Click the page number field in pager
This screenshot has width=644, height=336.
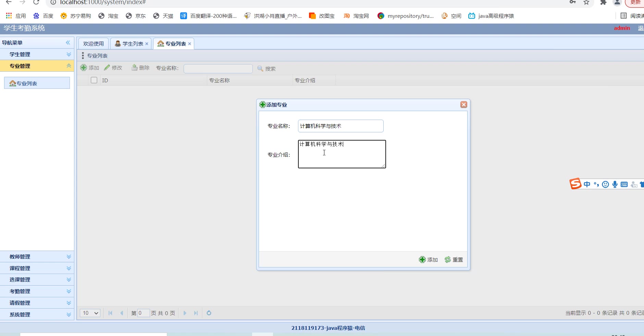pos(144,313)
